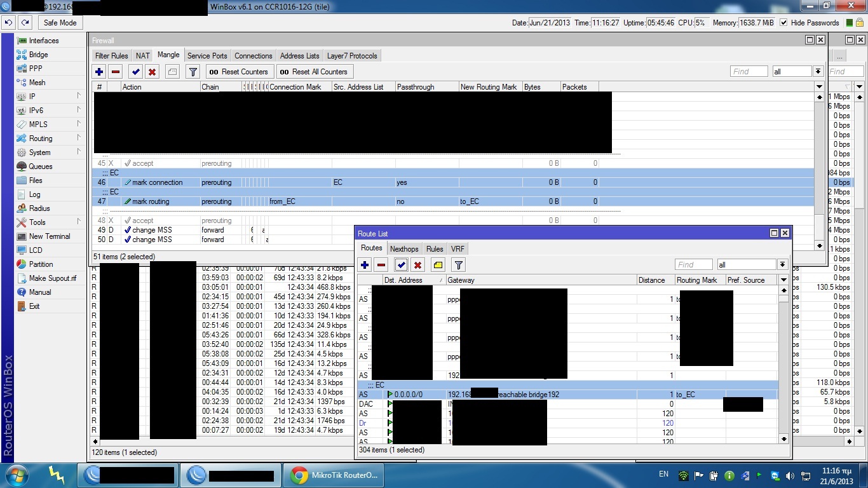Screen dimensions: 868x488
Task: Sort routes by Distance column
Action: point(656,280)
